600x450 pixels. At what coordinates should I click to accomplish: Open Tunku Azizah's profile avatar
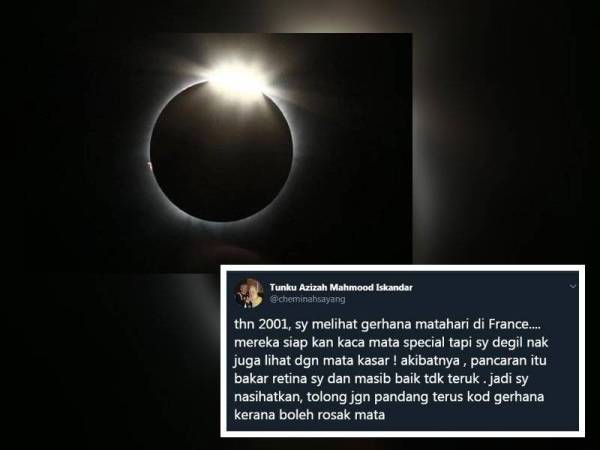pos(249,293)
